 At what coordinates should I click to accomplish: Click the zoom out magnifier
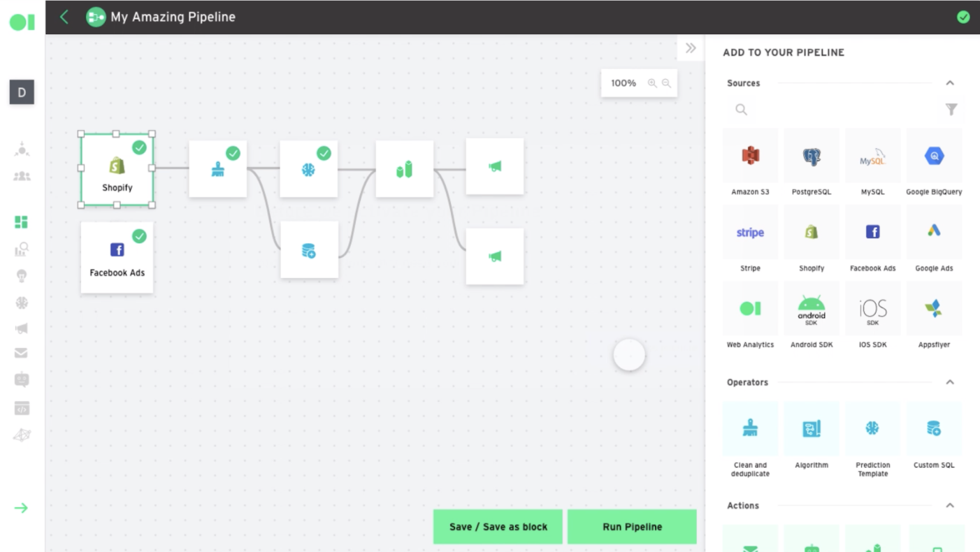(x=666, y=83)
